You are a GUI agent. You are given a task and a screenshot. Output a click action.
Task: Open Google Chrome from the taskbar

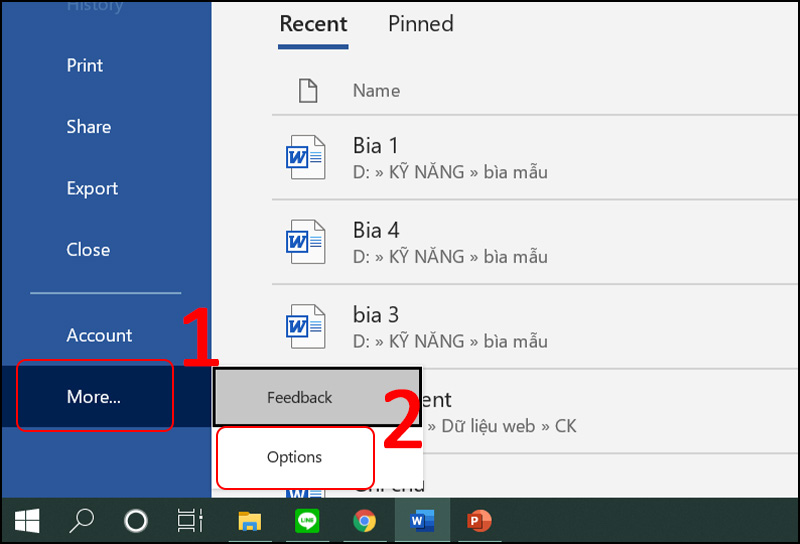tap(364, 521)
